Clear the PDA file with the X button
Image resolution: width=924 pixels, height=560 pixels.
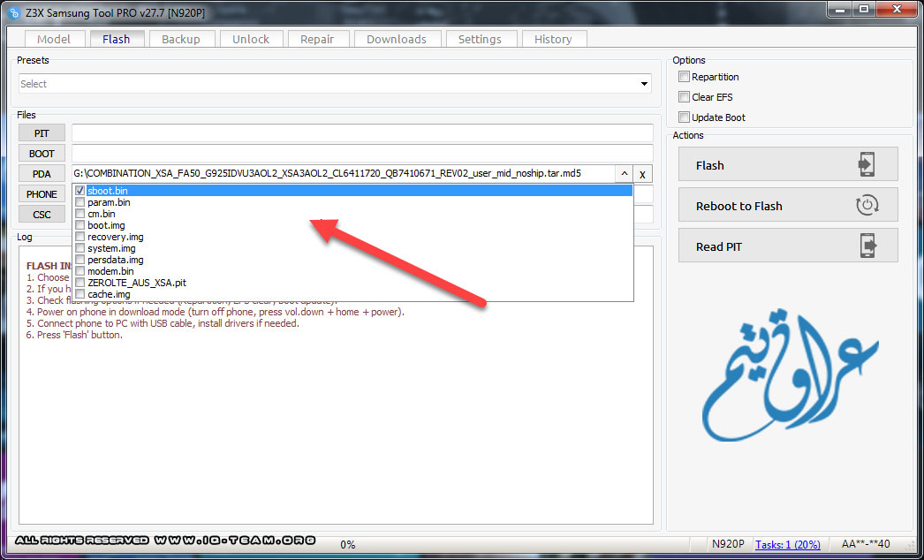click(642, 175)
